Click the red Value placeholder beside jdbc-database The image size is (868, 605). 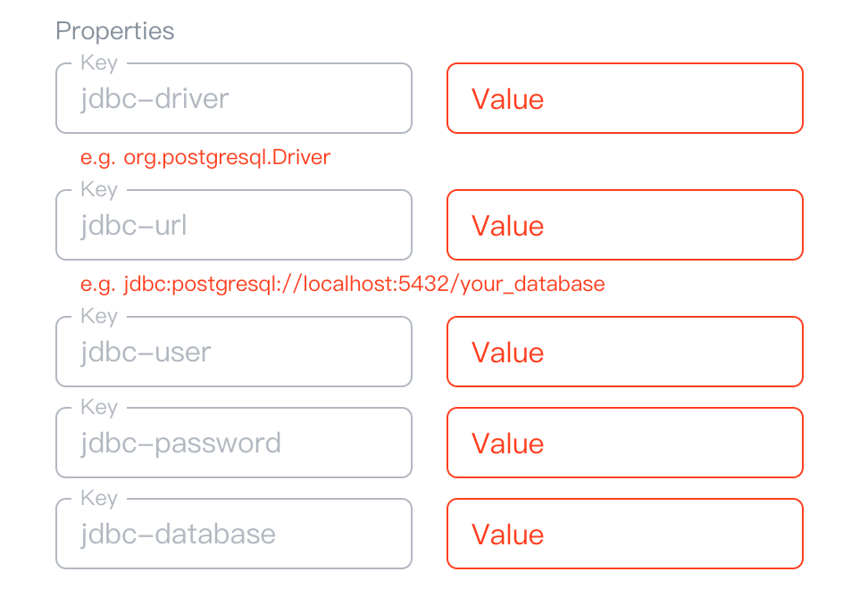coord(507,535)
